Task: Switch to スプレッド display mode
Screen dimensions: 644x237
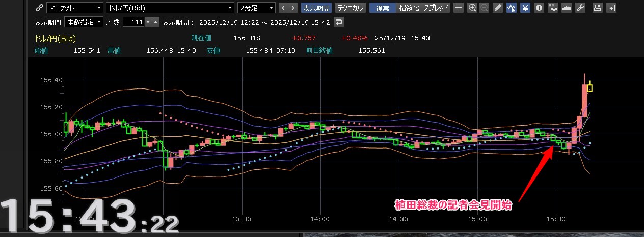Action: [437, 8]
